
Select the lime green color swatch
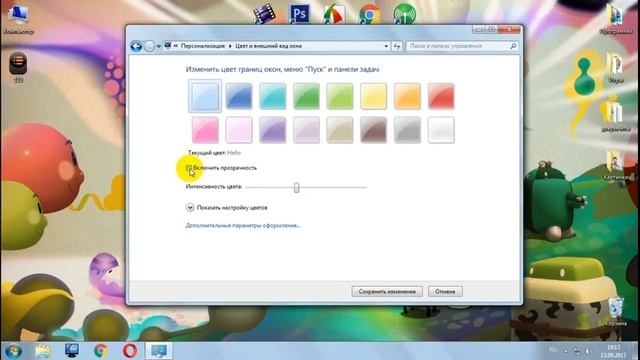pos(340,96)
